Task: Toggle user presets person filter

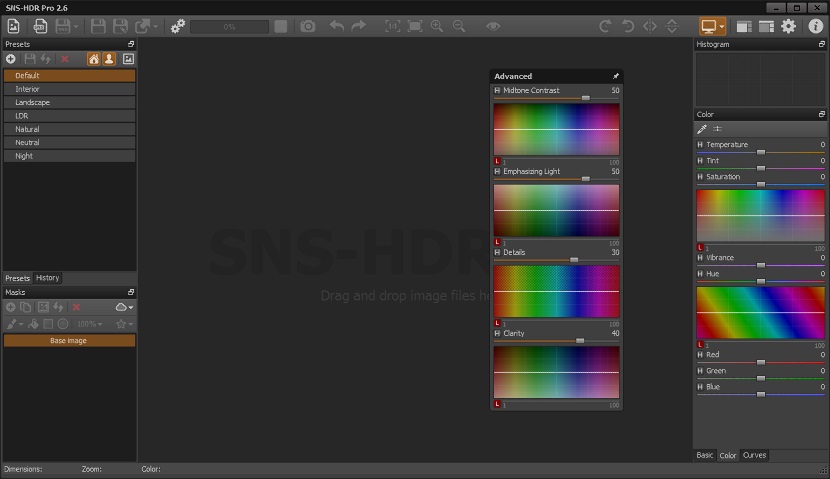Action: 109,59
